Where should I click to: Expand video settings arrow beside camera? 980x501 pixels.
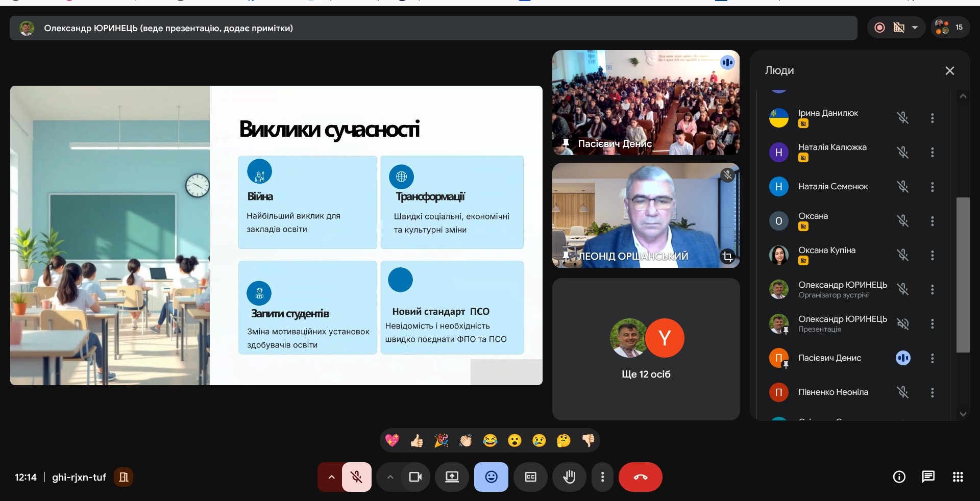point(390,477)
